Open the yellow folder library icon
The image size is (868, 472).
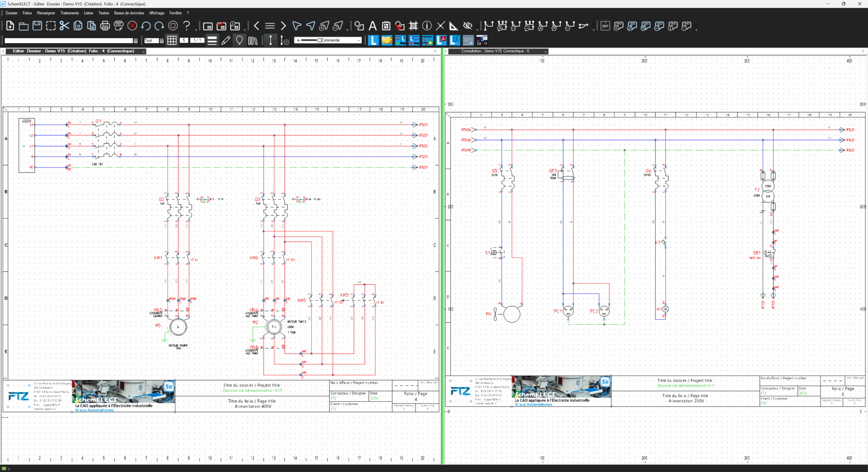(387, 40)
